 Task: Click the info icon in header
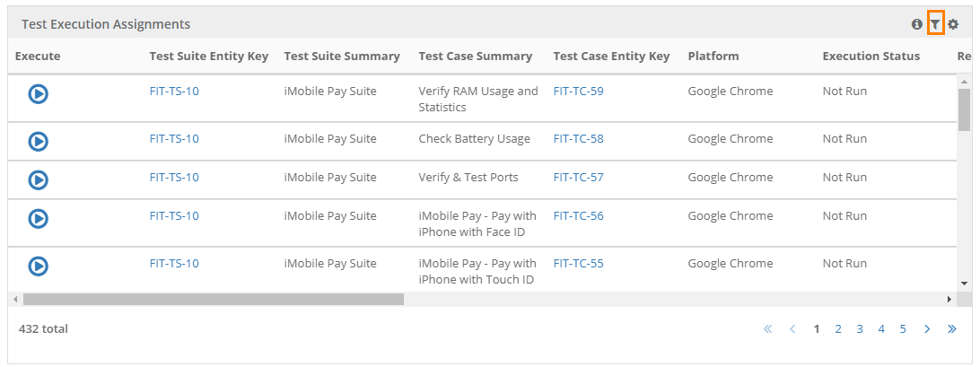tap(917, 24)
